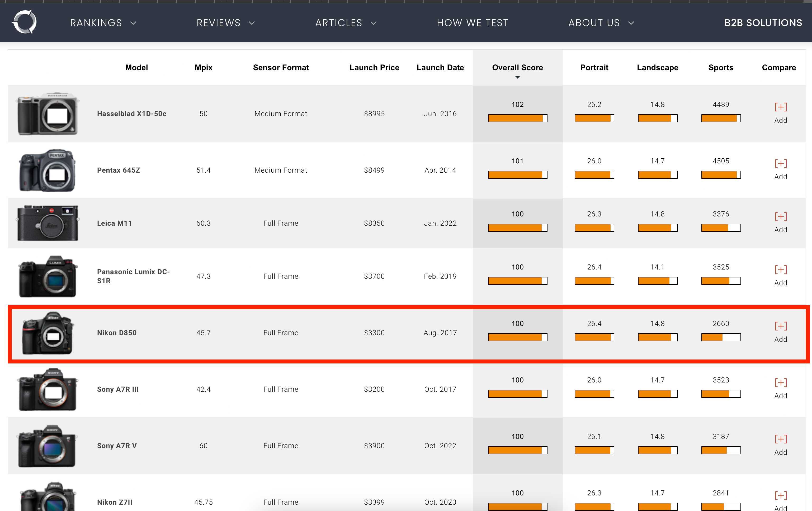The width and height of the screenshot is (812, 511).
Task: Sort table by Landscape column
Action: pyautogui.click(x=657, y=67)
